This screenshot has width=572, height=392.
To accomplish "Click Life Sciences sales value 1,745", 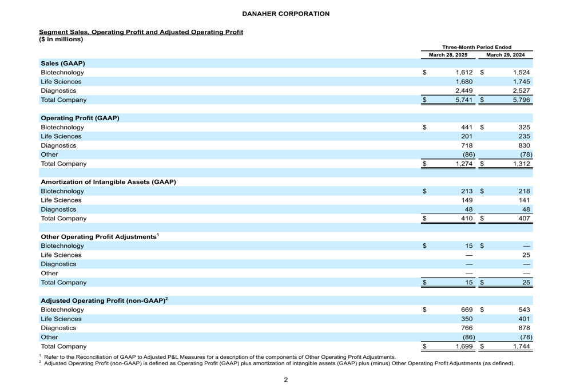I will [x=522, y=82].
